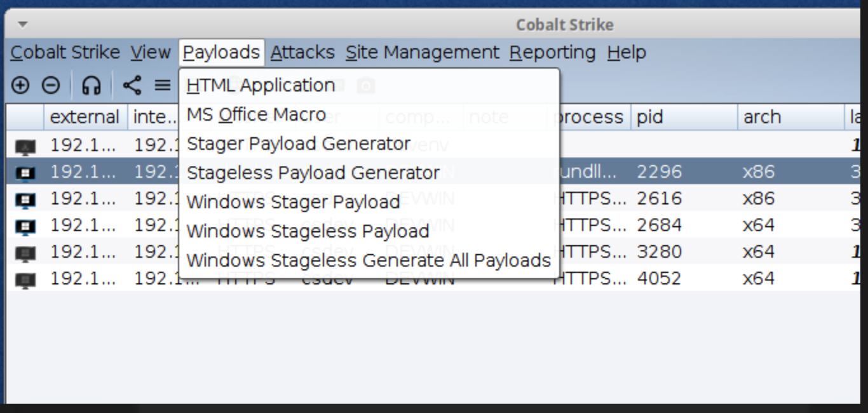This screenshot has width=868, height=413.
Task: Open the Reporting menu
Action: [x=552, y=52]
